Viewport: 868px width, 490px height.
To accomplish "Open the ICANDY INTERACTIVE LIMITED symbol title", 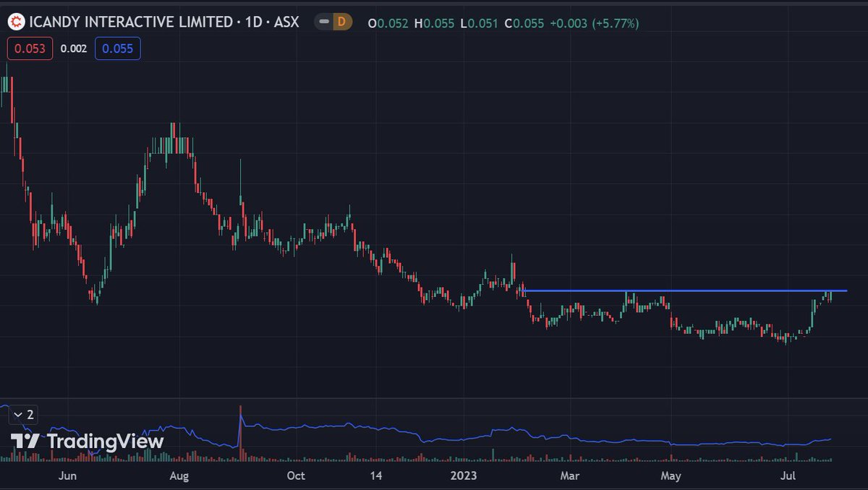I will pos(132,22).
